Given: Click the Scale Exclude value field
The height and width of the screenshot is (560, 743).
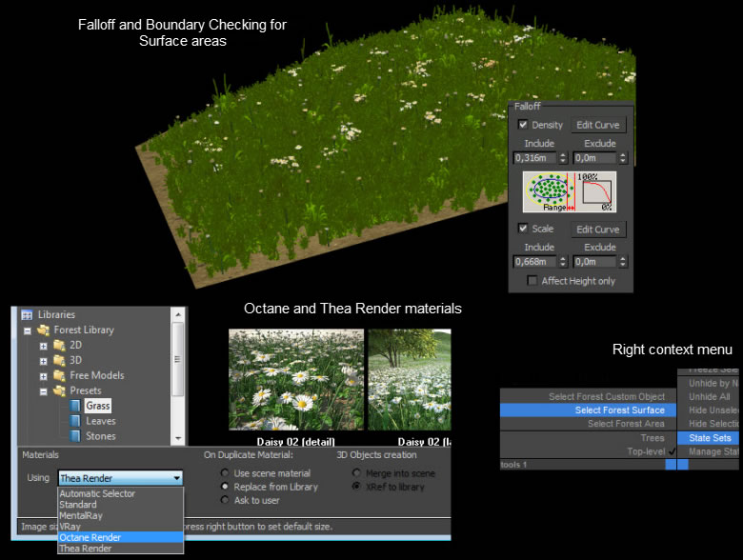Looking at the screenshot, I should [x=595, y=262].
